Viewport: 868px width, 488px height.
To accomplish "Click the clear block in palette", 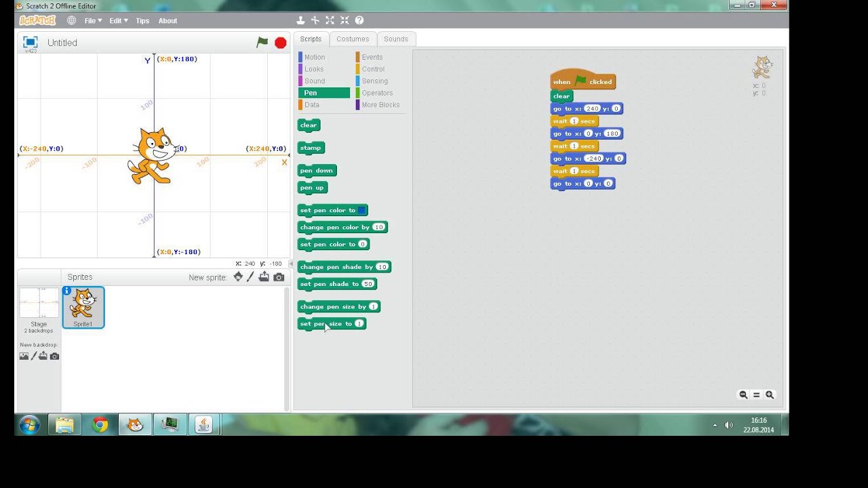I will click(x=309, y=125).
